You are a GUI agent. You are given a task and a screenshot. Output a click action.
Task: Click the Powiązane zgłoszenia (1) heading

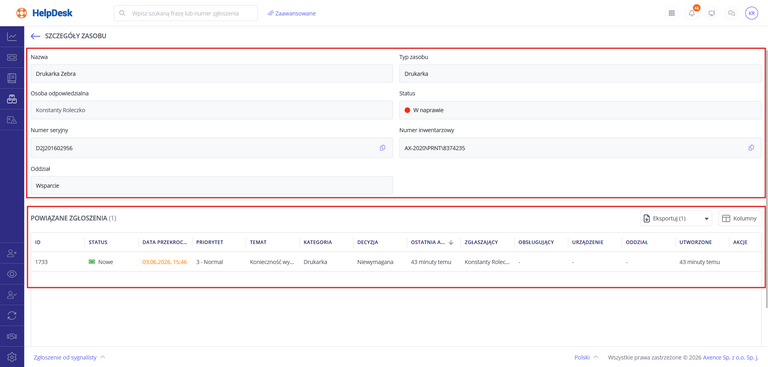click(x=73, y=219)
